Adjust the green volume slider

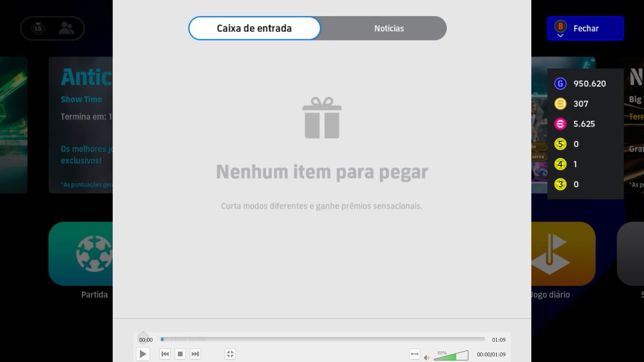point(451,355)
